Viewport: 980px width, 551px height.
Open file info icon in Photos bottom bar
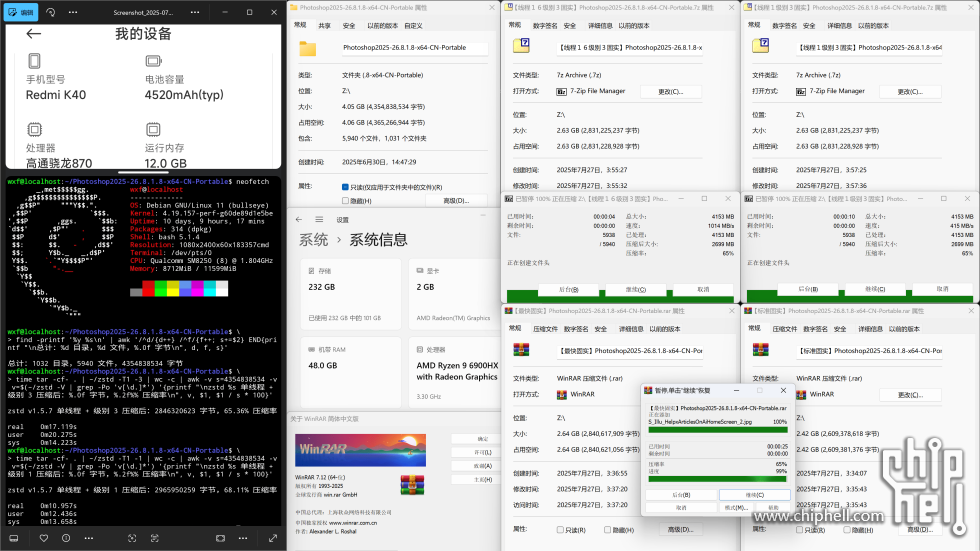66,538
